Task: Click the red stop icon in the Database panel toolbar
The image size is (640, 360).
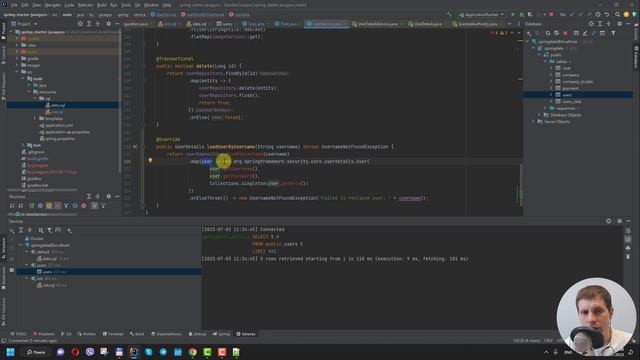Action: coord(565,33)
